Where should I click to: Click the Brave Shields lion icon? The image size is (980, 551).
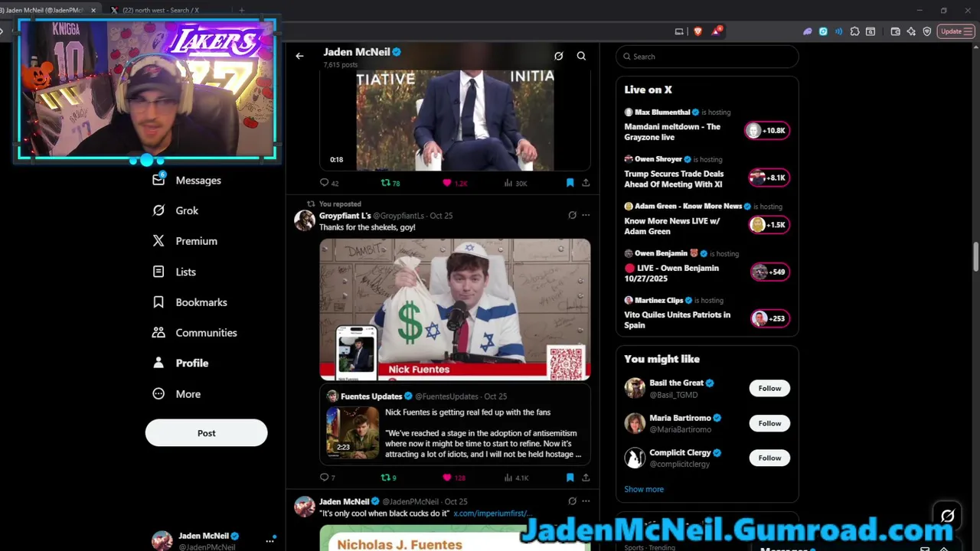point(697,31)
